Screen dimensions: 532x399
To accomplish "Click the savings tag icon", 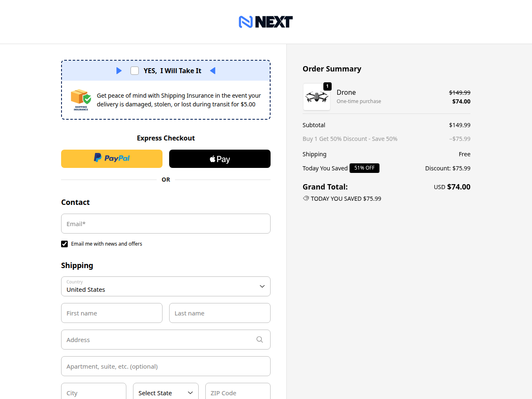I will 306,199.
